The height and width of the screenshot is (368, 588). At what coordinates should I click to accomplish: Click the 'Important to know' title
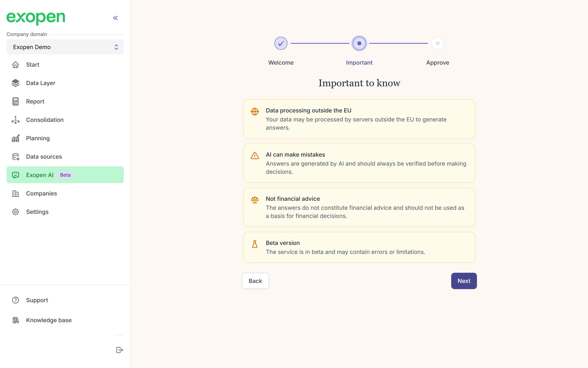[359, 83]
